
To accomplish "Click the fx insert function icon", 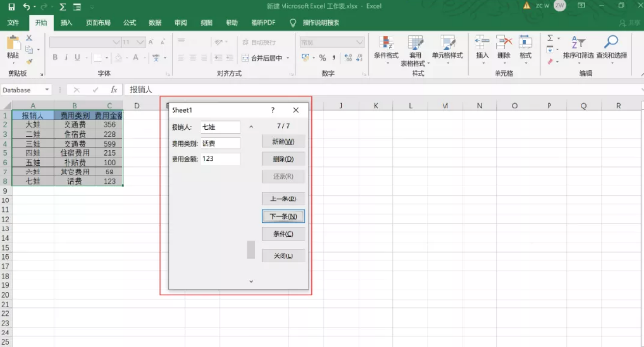I will pyautogui.click(x=114, y=90).
